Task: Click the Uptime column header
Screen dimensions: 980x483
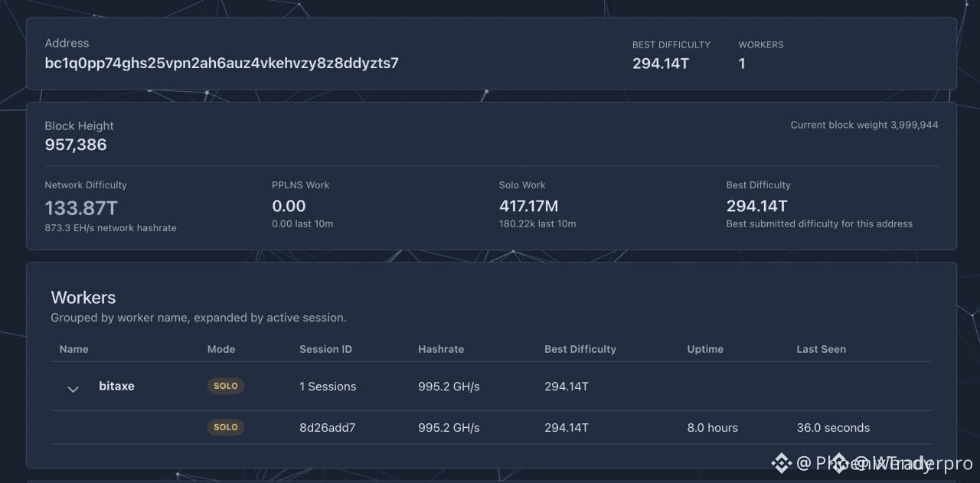Action: coord(705,349)
